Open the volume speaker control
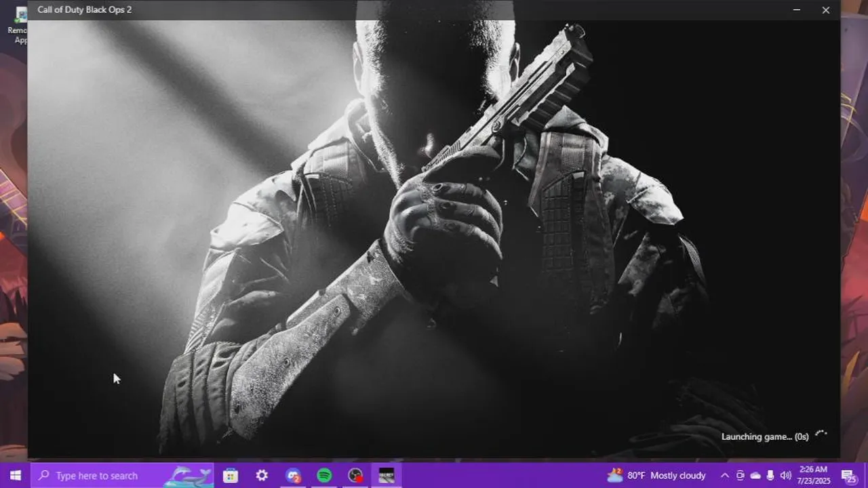 (x=785, y=475)
